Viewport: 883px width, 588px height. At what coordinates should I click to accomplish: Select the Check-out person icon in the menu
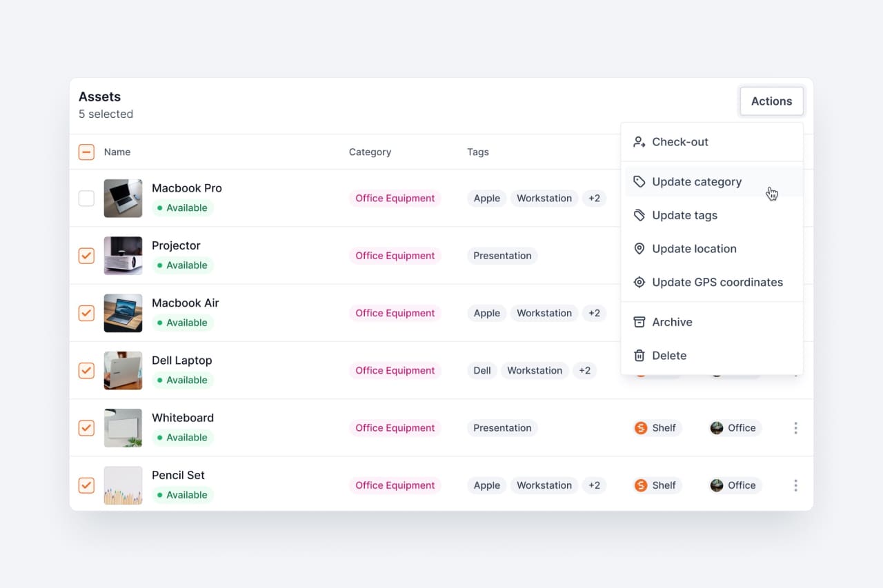click(640, 142)
